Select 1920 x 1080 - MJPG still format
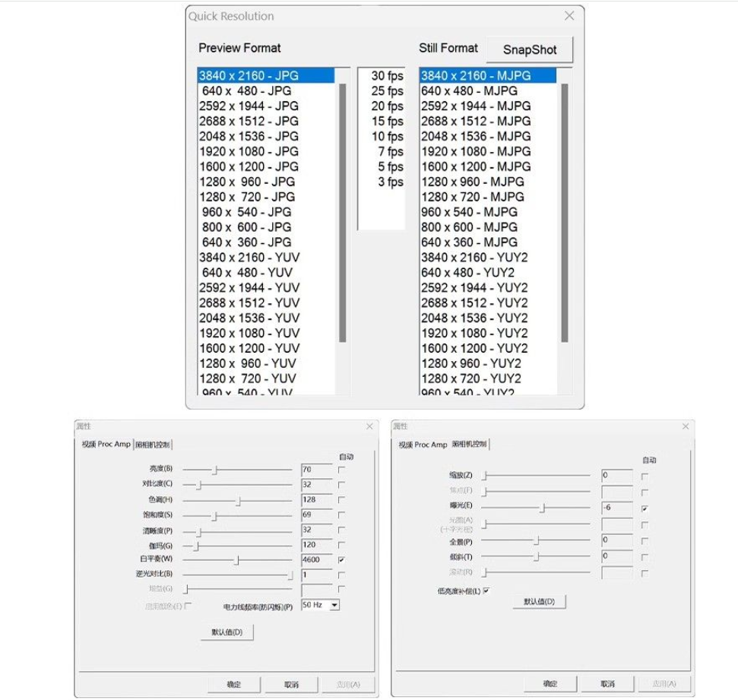738x700 pixels. point(488,151)
